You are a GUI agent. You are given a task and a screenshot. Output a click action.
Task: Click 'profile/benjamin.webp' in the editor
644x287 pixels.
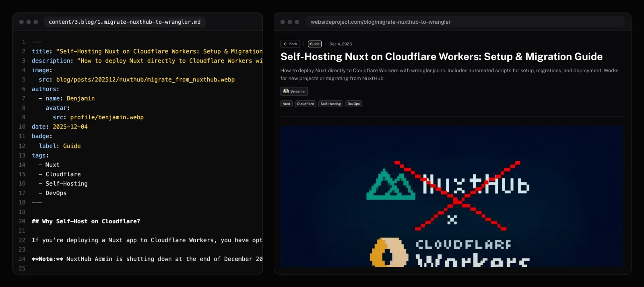coord(107,117)
